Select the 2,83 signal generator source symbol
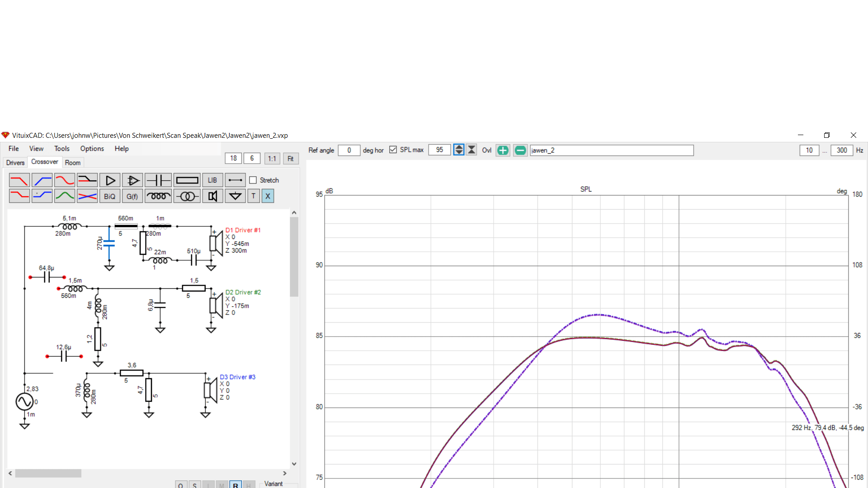This screenshot has width=868, height=488. [24, 402]
